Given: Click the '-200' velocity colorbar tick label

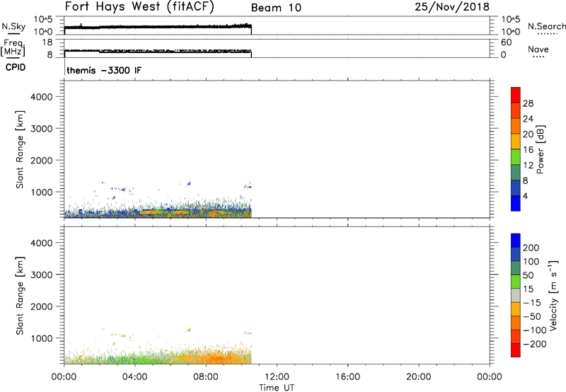Looking at the screenshot, I should pos(535,344).
